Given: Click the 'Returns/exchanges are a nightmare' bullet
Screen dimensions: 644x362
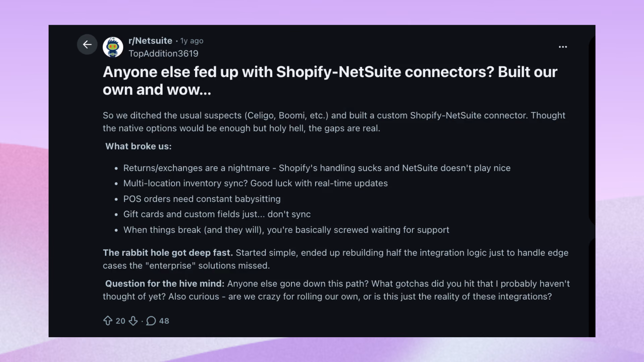Looking at the screenshot, I should (x=317, y=168).
